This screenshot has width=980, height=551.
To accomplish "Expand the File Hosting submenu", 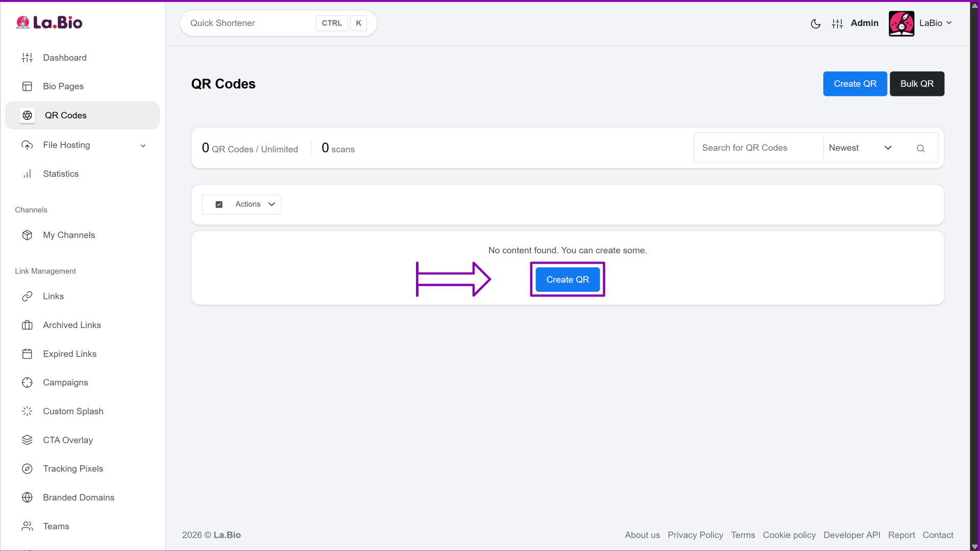I will coord(143,145).
